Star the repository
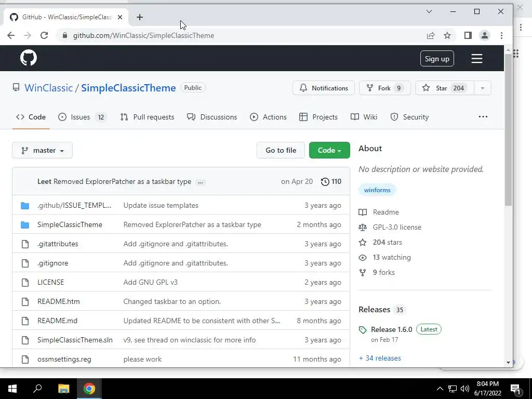Screen dimensions: 532x399 [x=445, y=88]
